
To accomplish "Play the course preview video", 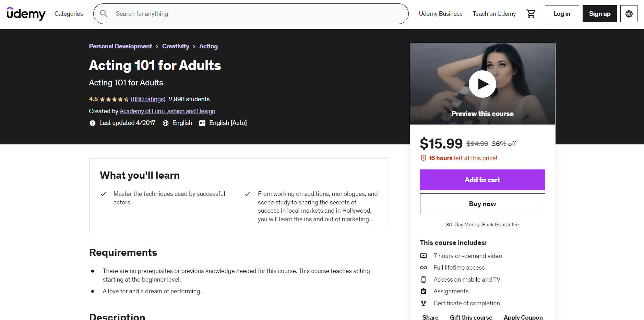I will [x=482, y=84].
